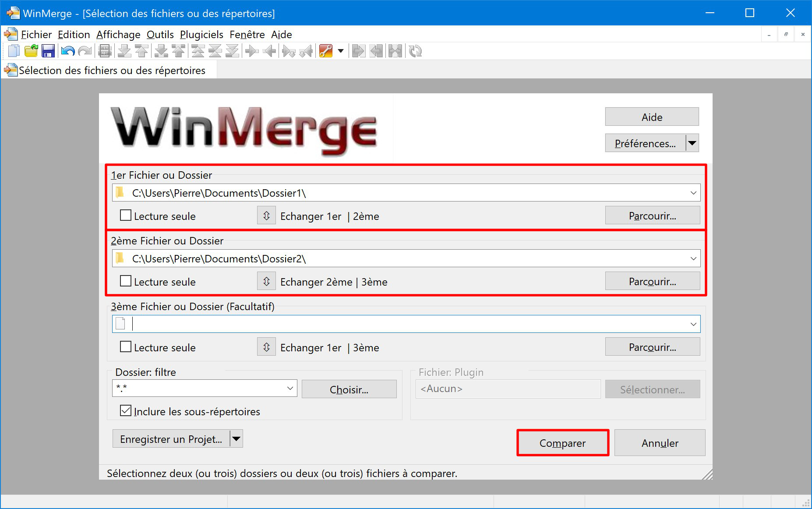812x509 pixels.
Task: Click the Copy Left arrow icon
Action: 270,51
